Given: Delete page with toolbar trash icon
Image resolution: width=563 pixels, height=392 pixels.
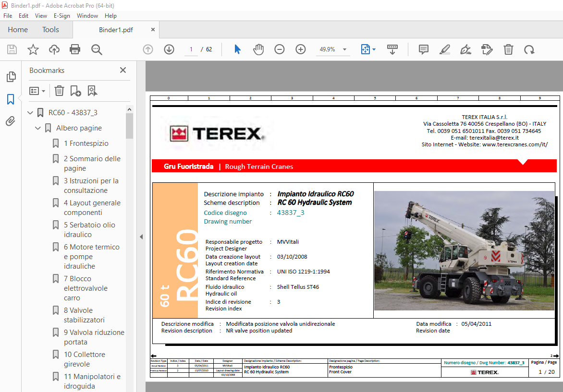Looking at the screenshot, I should click(508, 49).
